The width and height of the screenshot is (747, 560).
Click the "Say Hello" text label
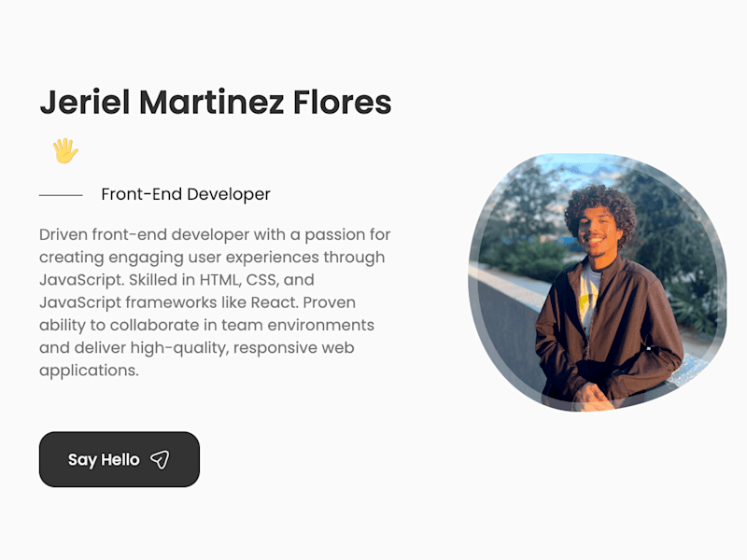coord(104,460)
